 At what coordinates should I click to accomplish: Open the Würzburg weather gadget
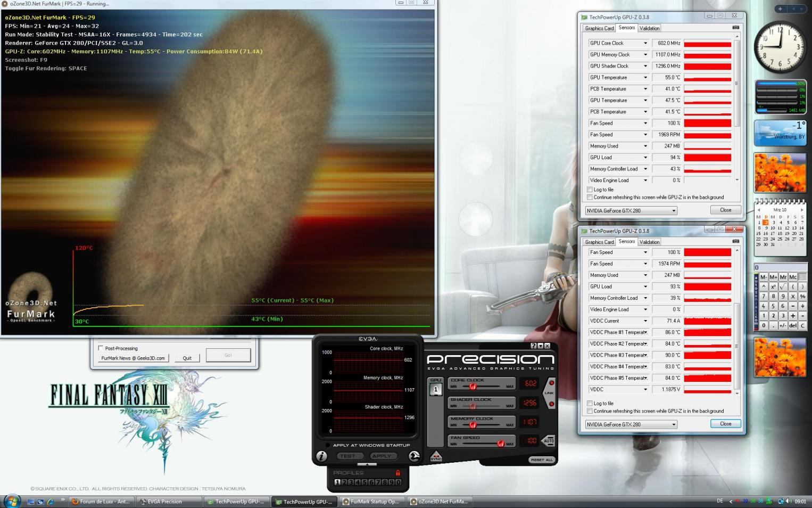pyautogui.click(x=780, y=133)
